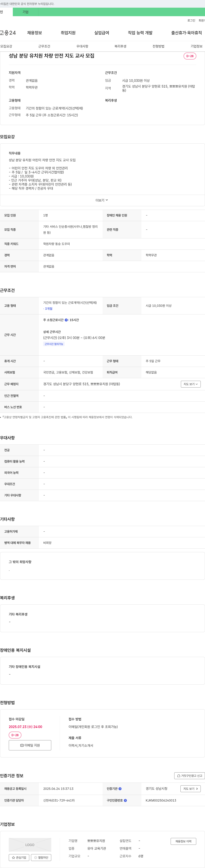This screenshot has width=205, height=868.
Task: Click the 3개월 contract period text
Action: (x=49, y=309)
